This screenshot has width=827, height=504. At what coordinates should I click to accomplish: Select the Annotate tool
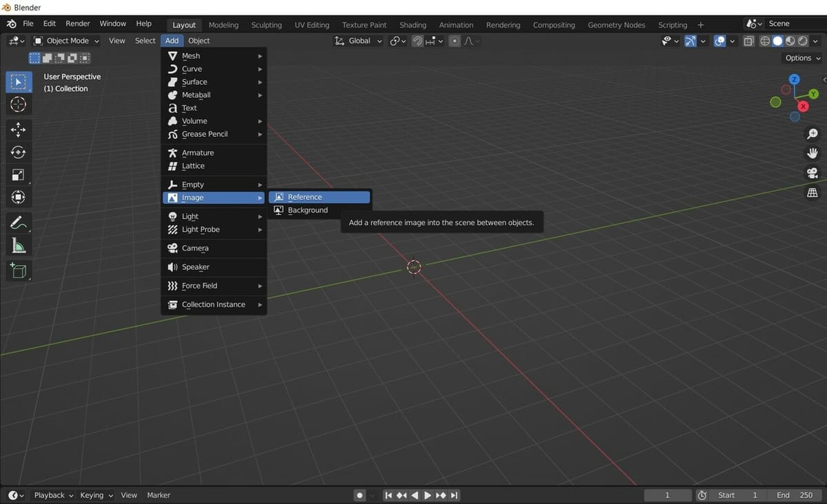19,223
